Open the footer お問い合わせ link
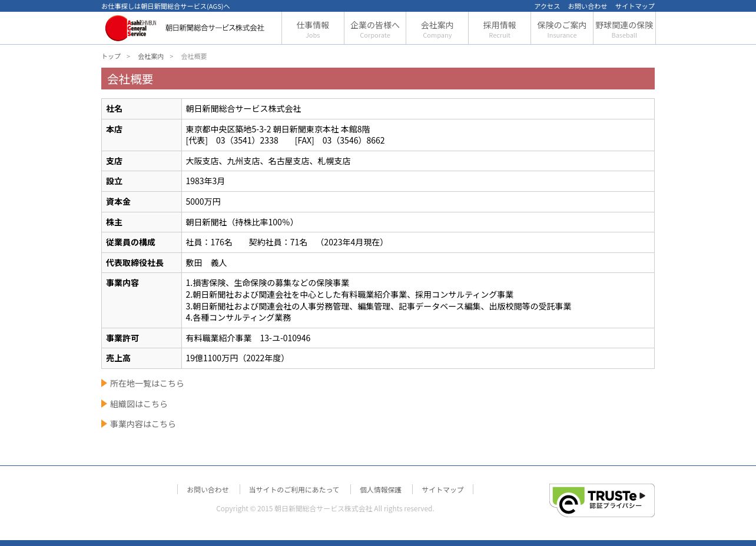Viewport: 756px width, 546px height. click(x=208, y=490)
